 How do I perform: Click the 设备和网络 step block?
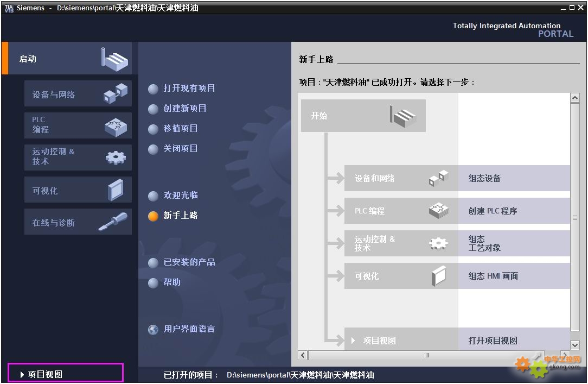tap(401, 178)
